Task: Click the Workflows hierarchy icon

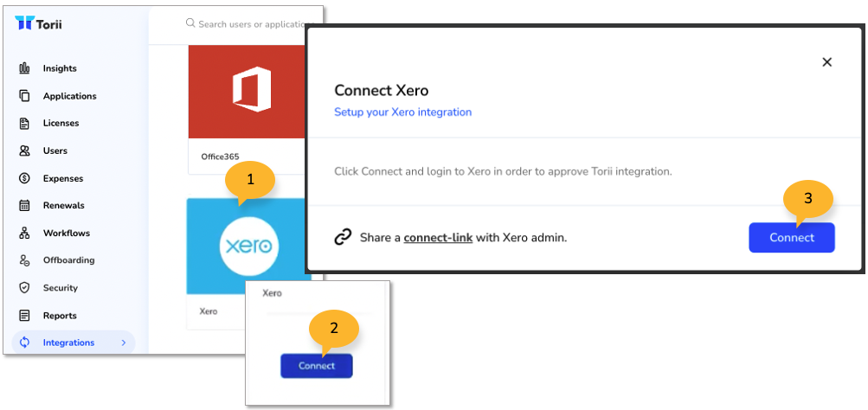Action: pos(24,233)
